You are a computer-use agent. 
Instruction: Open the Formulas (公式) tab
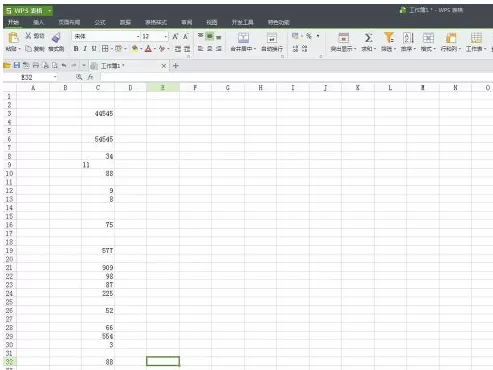point(100,22)
